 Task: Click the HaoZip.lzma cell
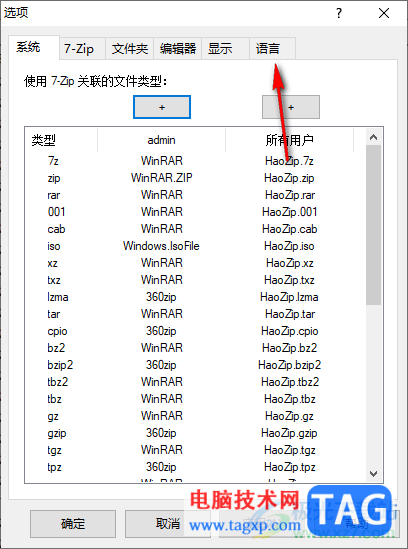pyautogui.click(x=289, y=297)
